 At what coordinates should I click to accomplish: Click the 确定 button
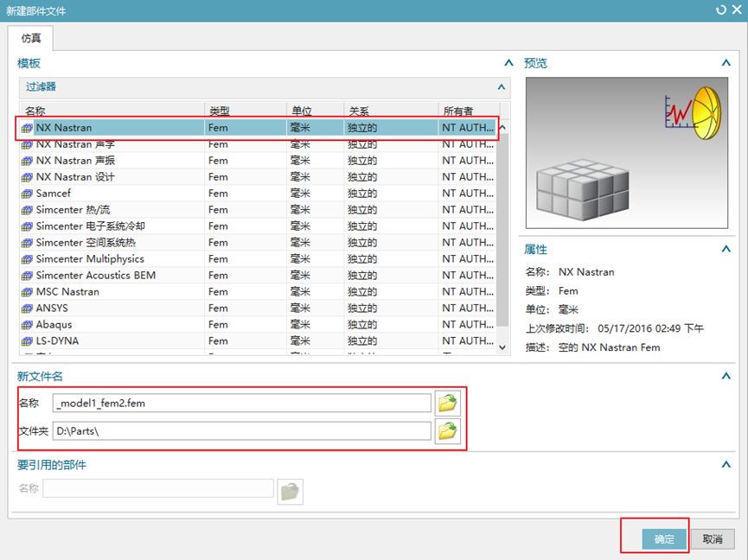[x=664, y=539]
